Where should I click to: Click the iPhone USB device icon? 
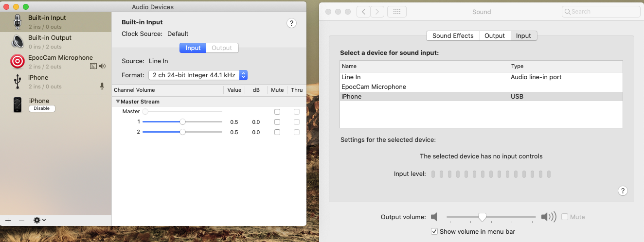[18, 81]
